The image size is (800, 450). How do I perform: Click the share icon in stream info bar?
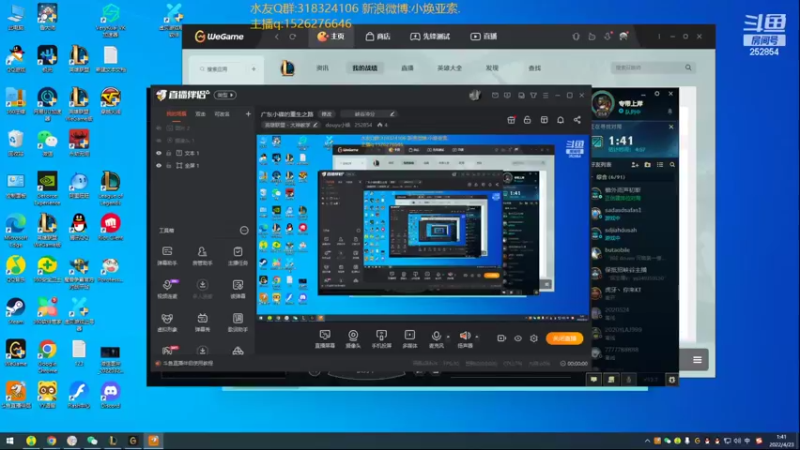click(577, 120)
